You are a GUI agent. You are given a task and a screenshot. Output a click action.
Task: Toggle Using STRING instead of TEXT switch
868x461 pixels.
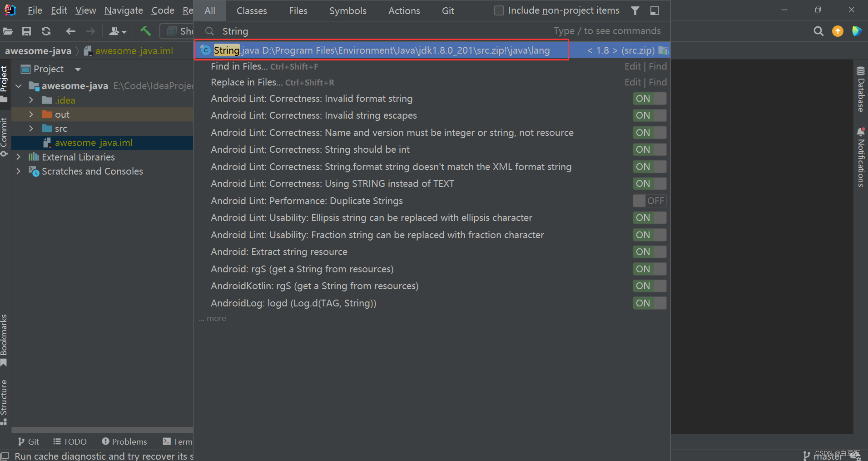click(x=650, y=184)
